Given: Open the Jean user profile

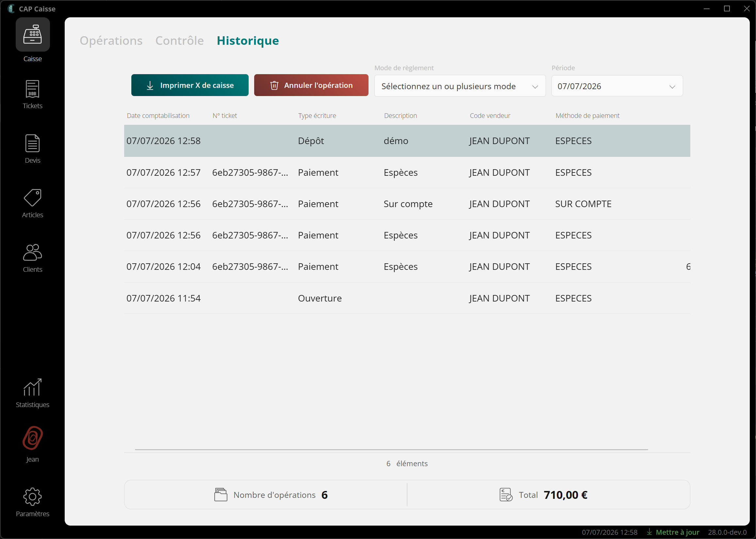Looking at the screenshot, I should click(33, 444).
